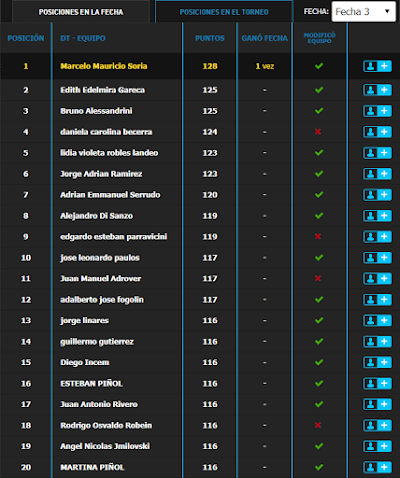The width and height of the screenshot is (400, 478).
Task: Click red cross for edgardo esteban parravicini
Action: click(318, 236)
